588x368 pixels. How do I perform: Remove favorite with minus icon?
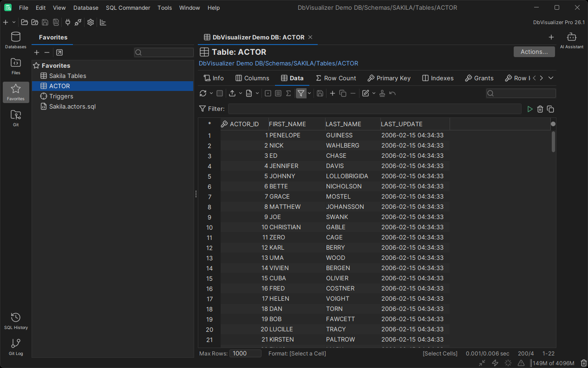tap(47, 52)
